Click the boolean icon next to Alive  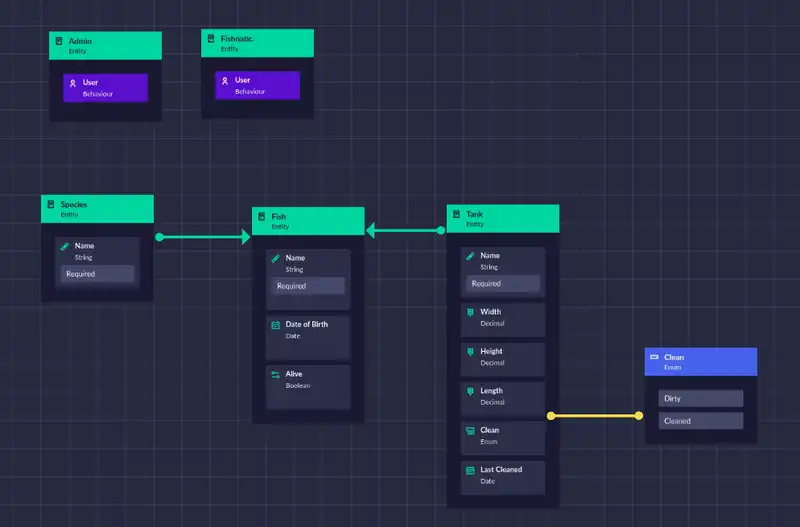tap(275, 374)
